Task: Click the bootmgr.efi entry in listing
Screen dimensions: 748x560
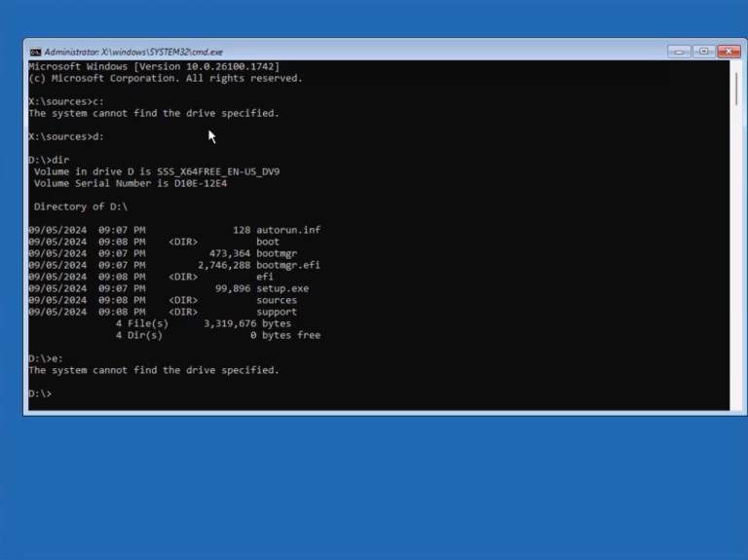Action: coord(288,265)
